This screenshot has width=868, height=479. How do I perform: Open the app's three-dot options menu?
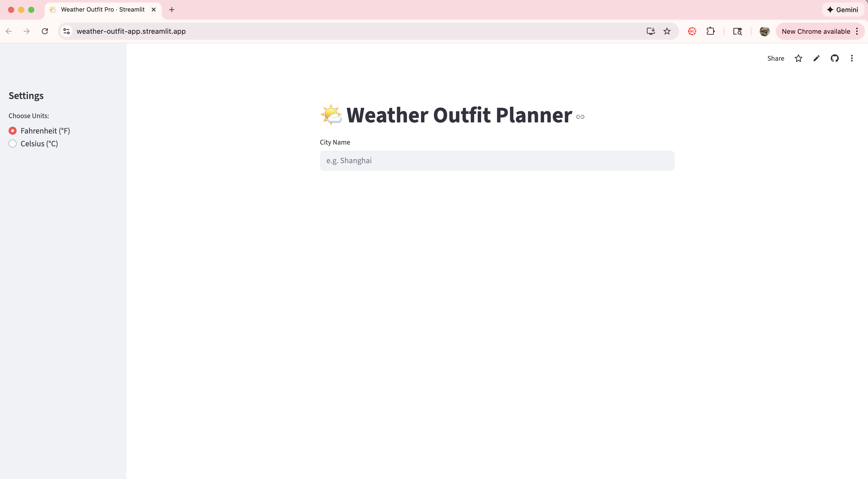[x=852, y=58]
